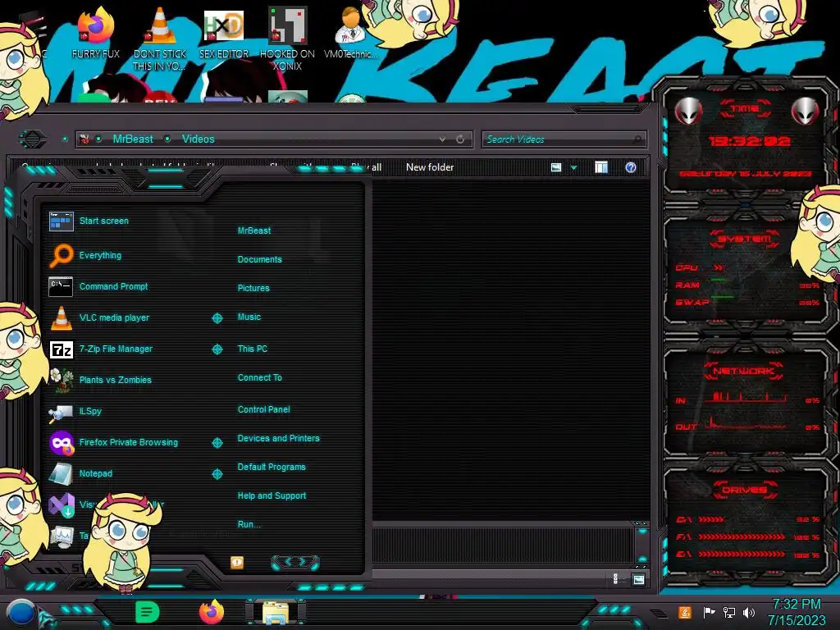Open Default Programs
The image size is (840, 630).
tap(272, 467)
